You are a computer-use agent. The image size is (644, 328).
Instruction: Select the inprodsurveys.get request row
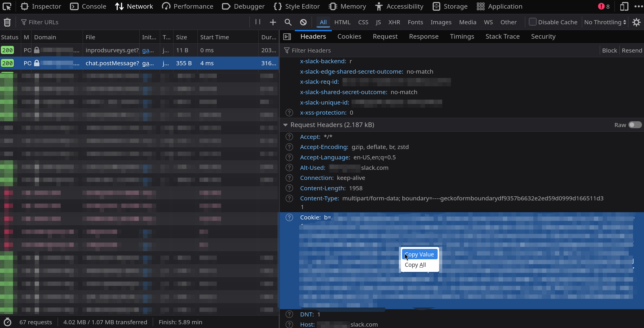pos(139,50)
